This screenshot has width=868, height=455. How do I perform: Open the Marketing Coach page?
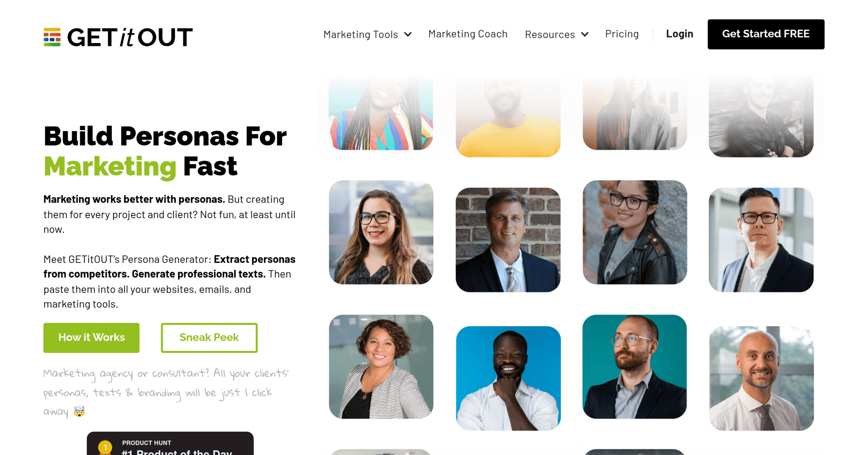click(x=468, y=34)
